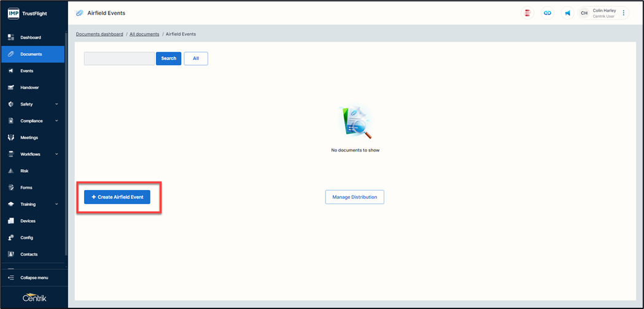Click Manage Distribution button
The width and height of the screenshot is (644, 309).
(354, 197)
